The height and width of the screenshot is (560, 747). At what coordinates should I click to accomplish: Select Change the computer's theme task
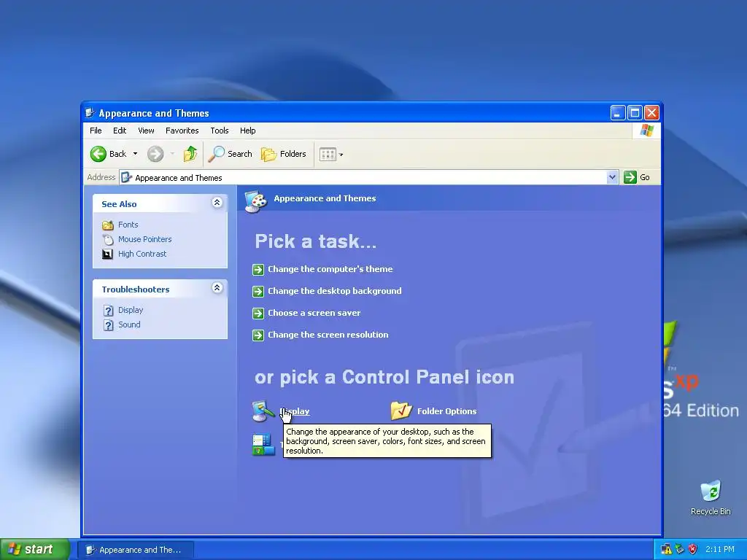pos(330,269)
